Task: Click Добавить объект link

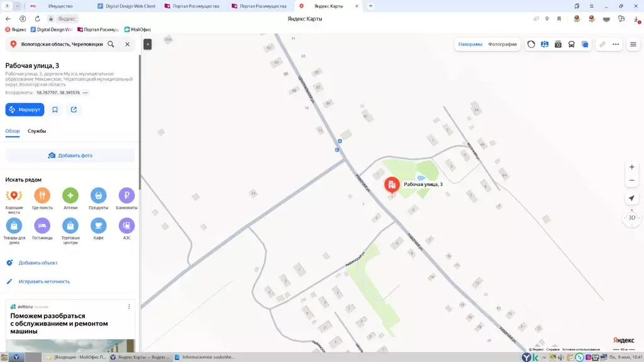Action: (x=38, y=263)
